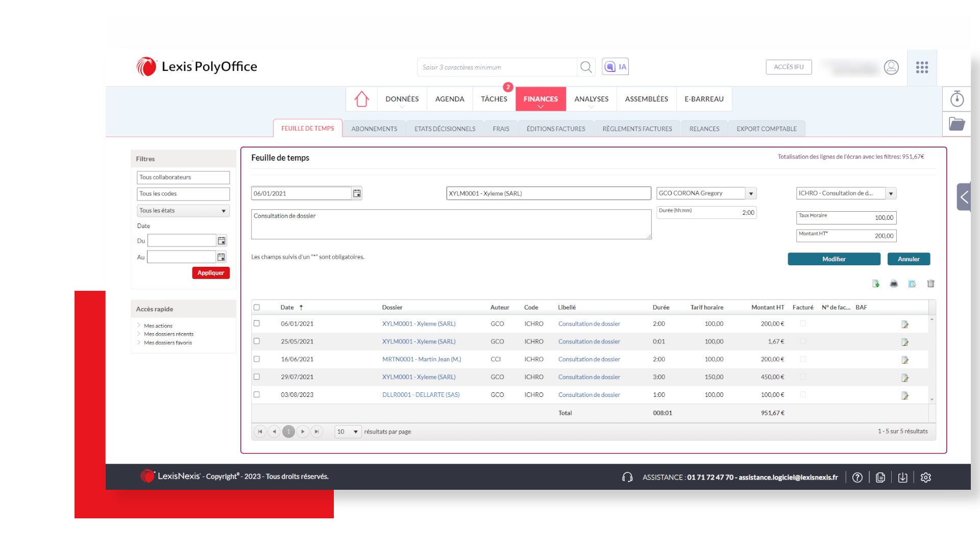
Task: Focus the Consultation de dossier text area
Action: click(451, 224)
